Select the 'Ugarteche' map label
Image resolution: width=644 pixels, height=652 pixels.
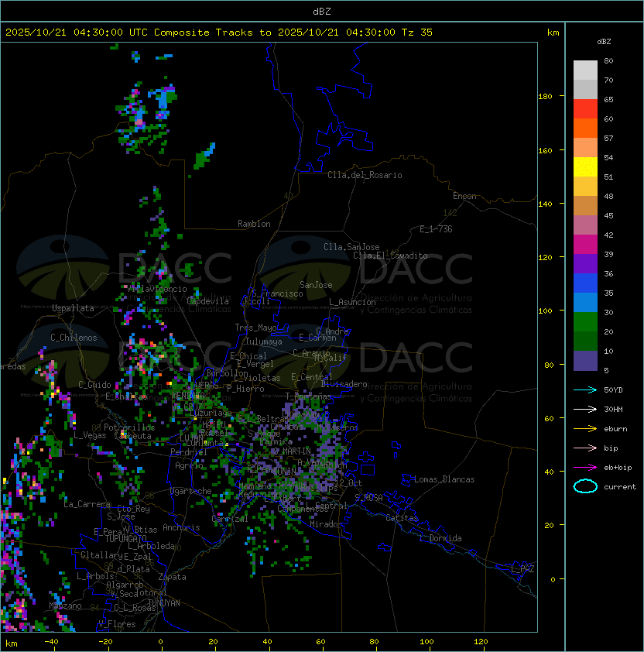tap(191, 491)
